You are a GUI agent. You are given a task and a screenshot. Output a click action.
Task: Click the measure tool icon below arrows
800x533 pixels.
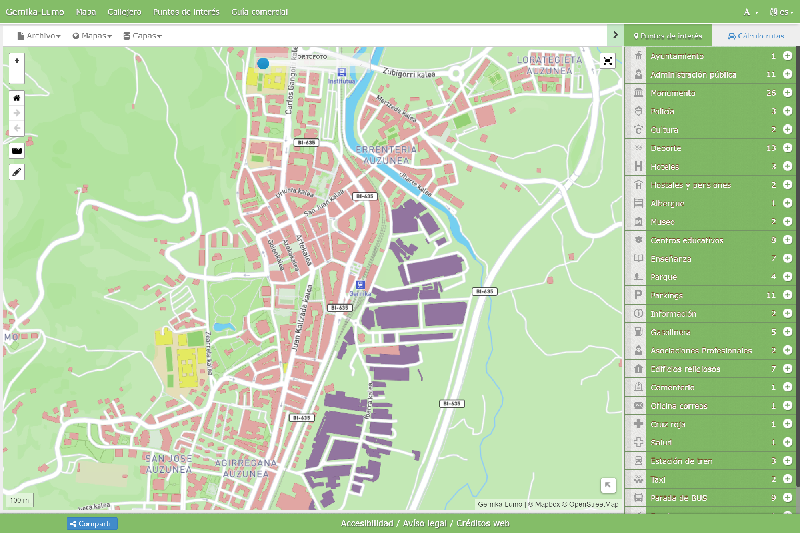pos(16,150)
